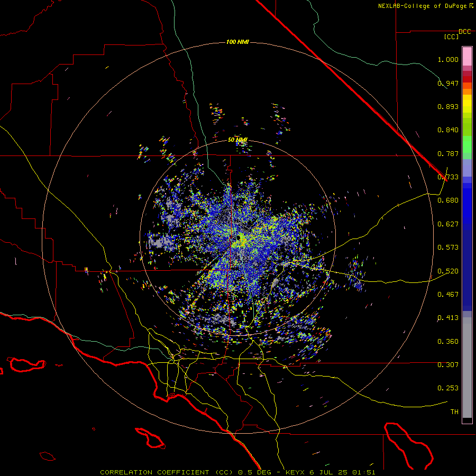The width and height of the screenshot is (476, 476).
Task: Select the 0.413 scale value
Action: click(448, 318)
